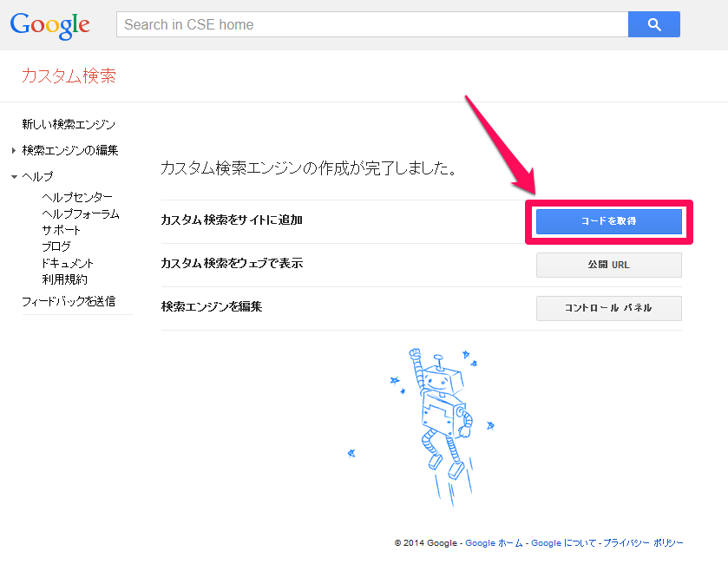Screen dimensions: 728x571
Task: Click the © 2014 Google text
Action: tap(426, 542)
